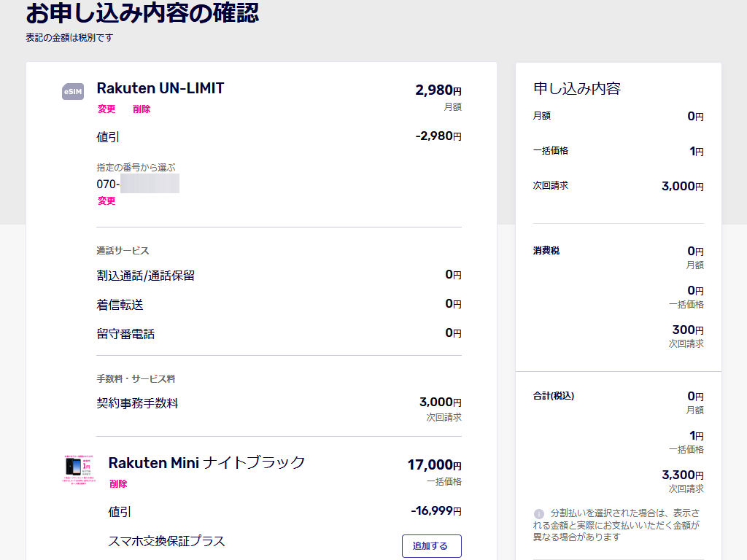Screen dimensions: 747x560
Task: Click the info icon beside 分割払い note
Action: click(x=539, y=514)
